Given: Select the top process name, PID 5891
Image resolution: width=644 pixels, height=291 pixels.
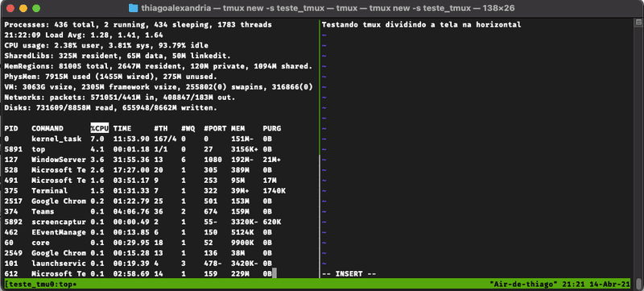Looking at the screenshot, I should (x=38, y=149).
